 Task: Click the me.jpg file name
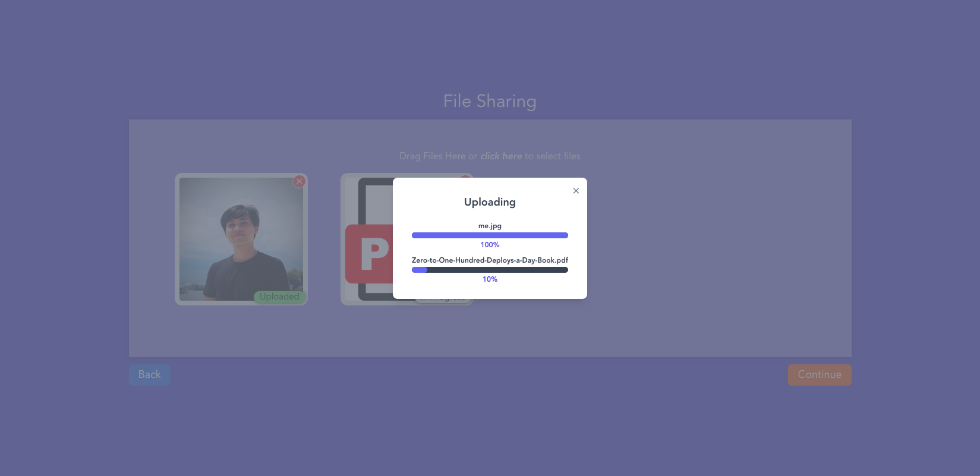(490, 226)
